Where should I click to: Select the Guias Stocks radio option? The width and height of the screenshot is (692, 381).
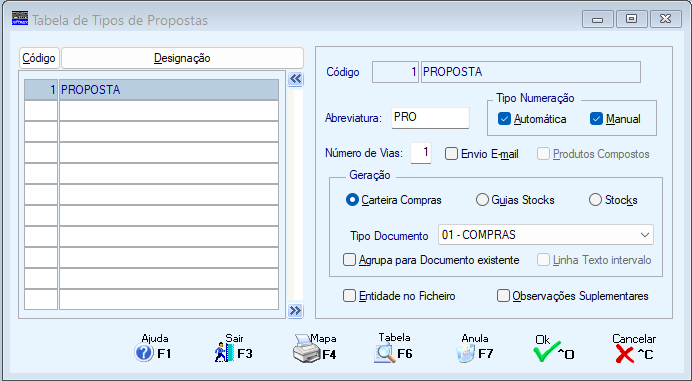(x=482, y=200)
